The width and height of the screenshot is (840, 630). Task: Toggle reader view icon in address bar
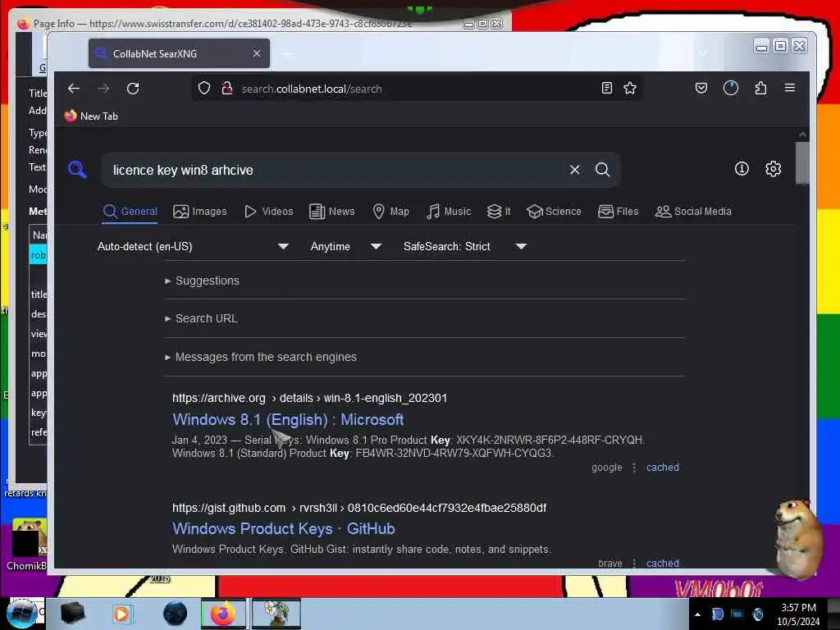[x=606, y=89]
